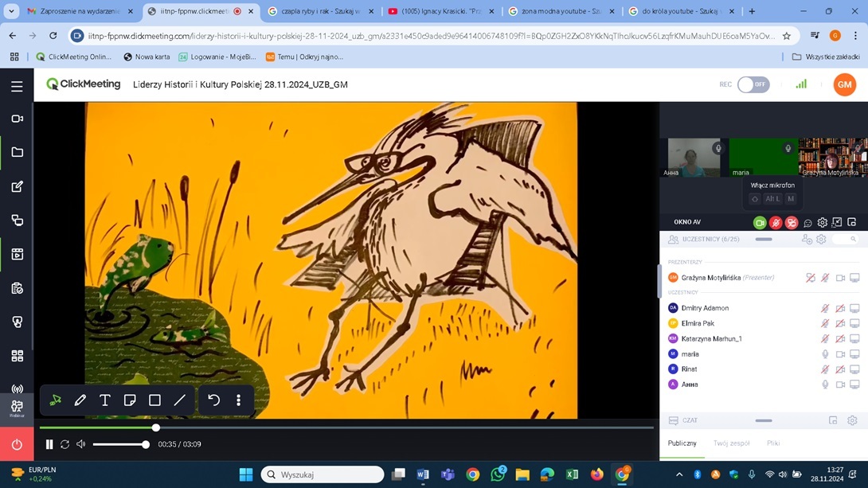The height and width of the screenshot is (488, 868).
Task: Toggle video loop replay
Action: coord(65,444)
